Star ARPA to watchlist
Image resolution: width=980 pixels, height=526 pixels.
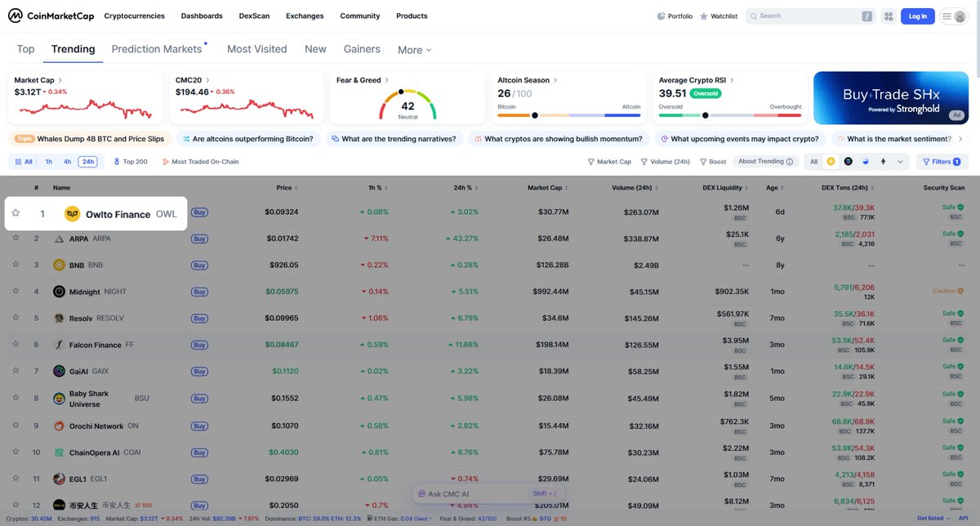(16, 238)
